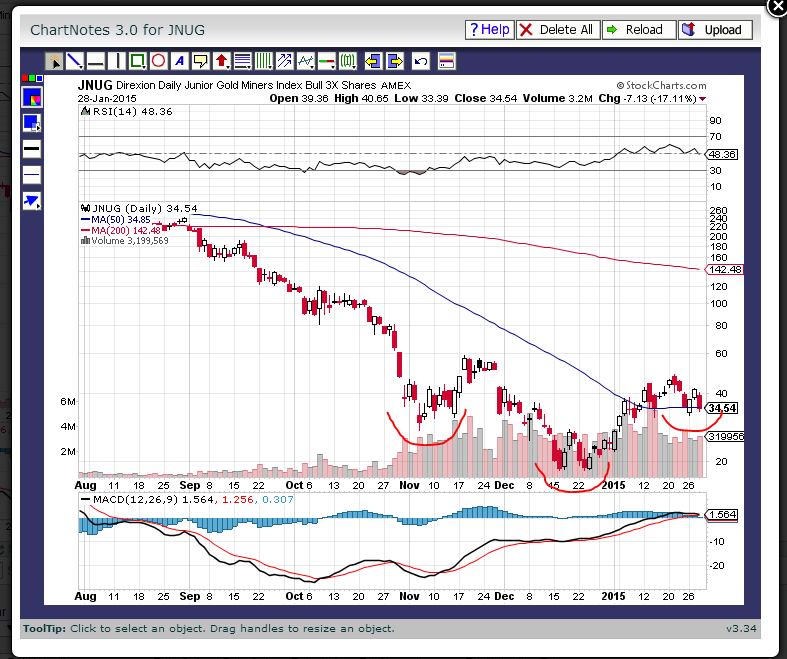Select the arrow pointer selection tool
The width and height of the screenshot is (787, 659).
point(55,61)
